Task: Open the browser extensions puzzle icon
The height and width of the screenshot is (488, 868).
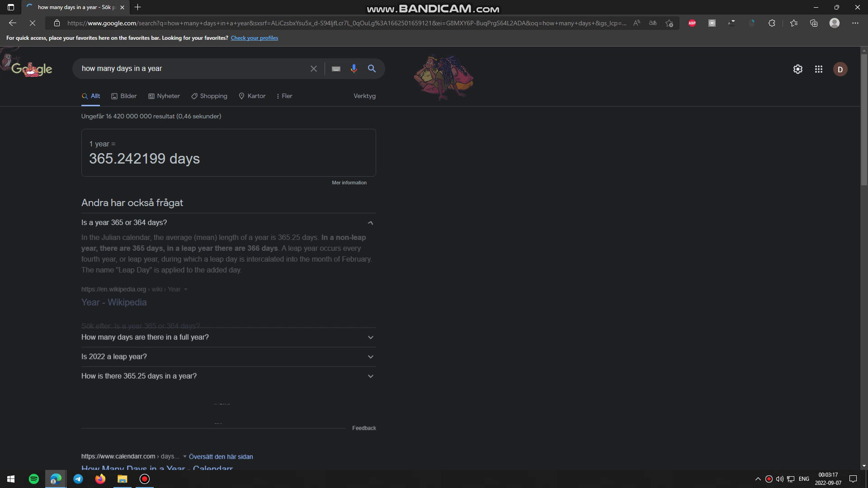Action: (772, 23)
